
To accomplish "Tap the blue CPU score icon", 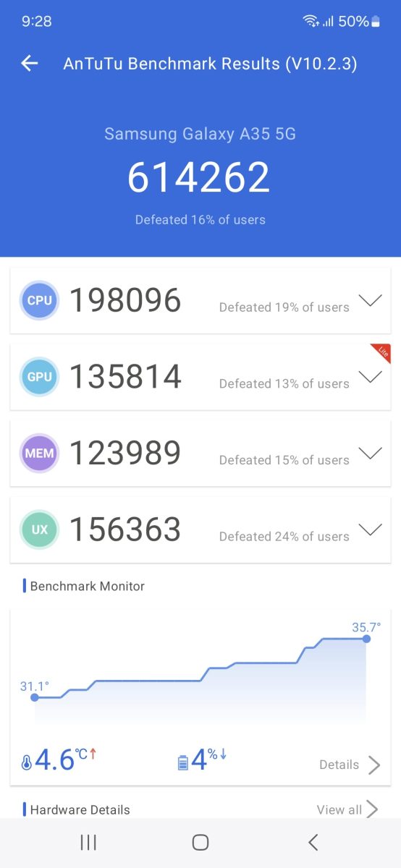I will 40,299.
